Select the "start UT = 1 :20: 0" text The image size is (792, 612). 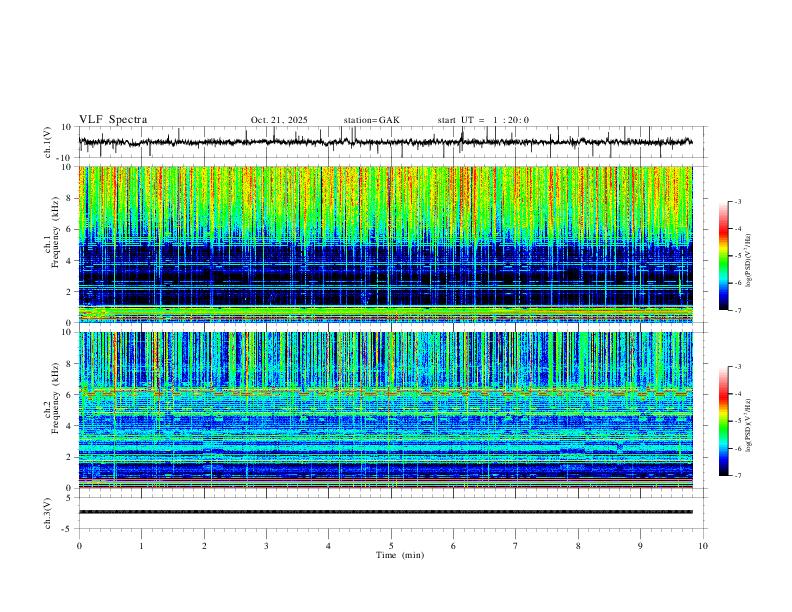coord(483,120)
